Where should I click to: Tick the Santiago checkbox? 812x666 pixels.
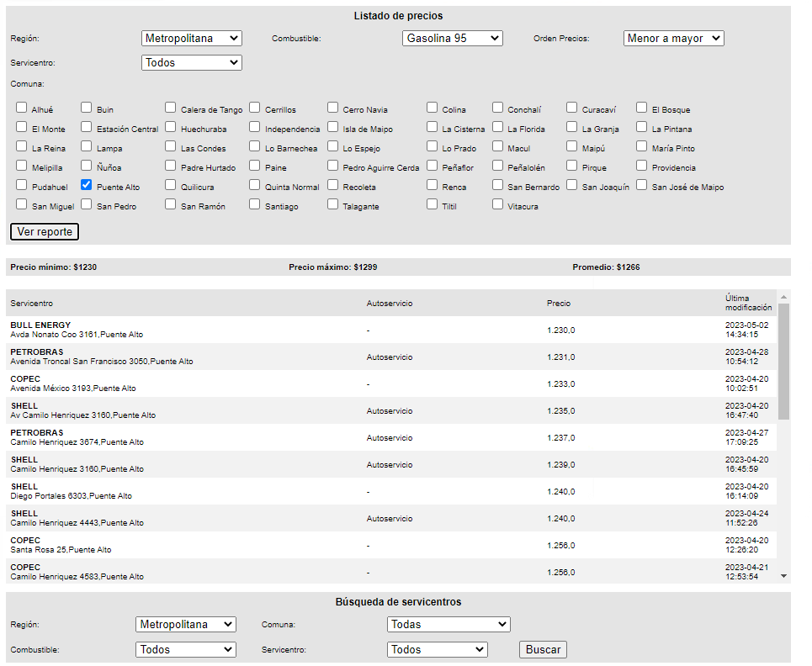(x=254, y=203)
